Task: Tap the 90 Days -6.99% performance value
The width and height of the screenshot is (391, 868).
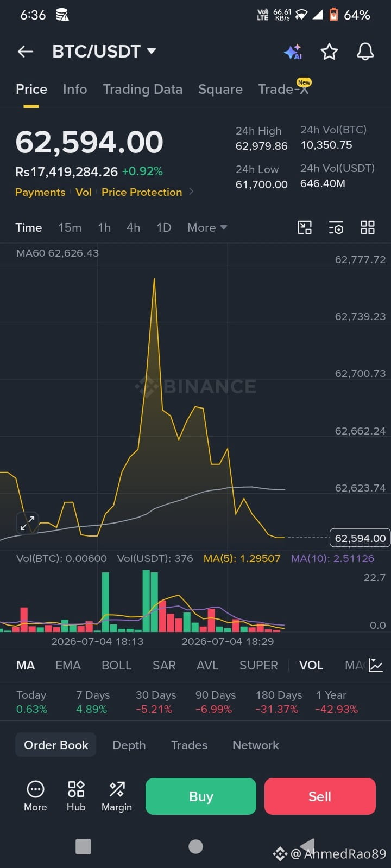Action: click(214, 709)
